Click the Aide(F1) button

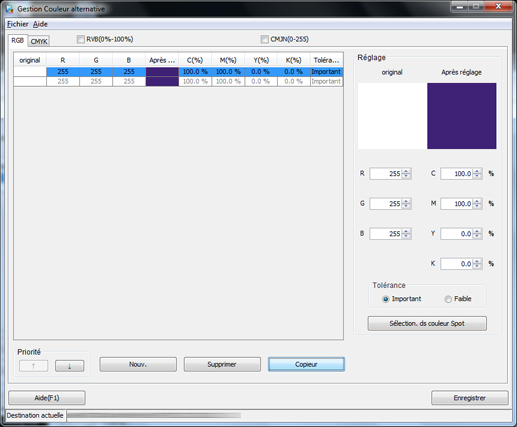coord(47,398)
